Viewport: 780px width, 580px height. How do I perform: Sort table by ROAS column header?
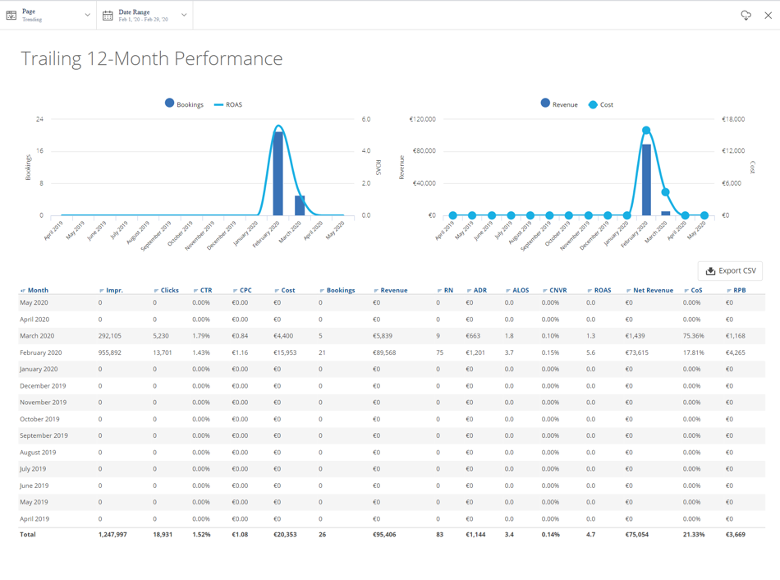click(599, 290)
